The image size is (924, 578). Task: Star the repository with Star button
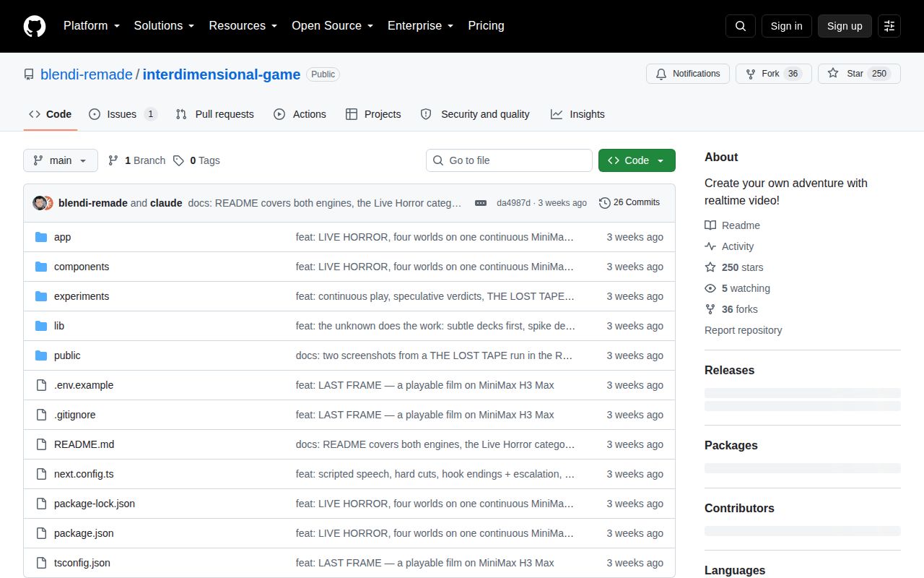(859, 74)
